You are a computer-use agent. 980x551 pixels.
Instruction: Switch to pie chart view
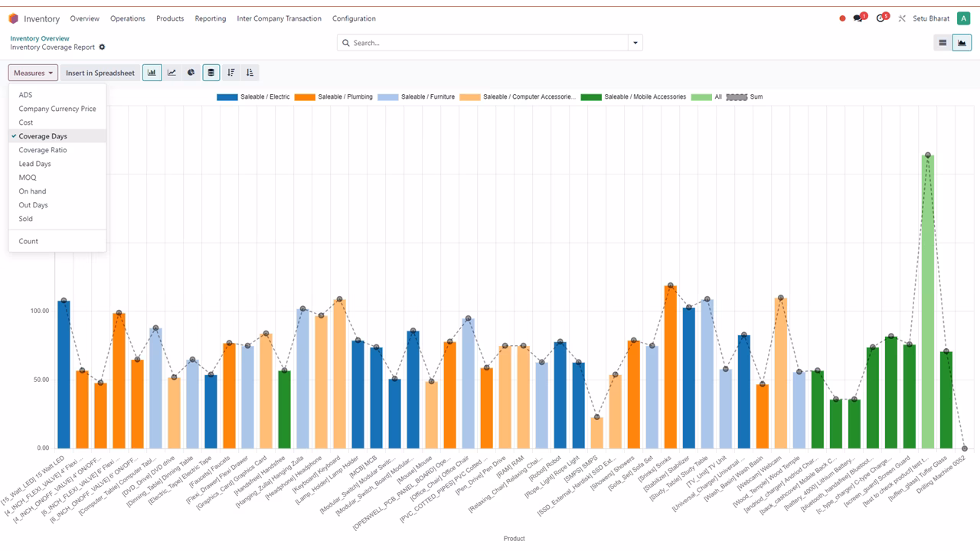point(191,73)
